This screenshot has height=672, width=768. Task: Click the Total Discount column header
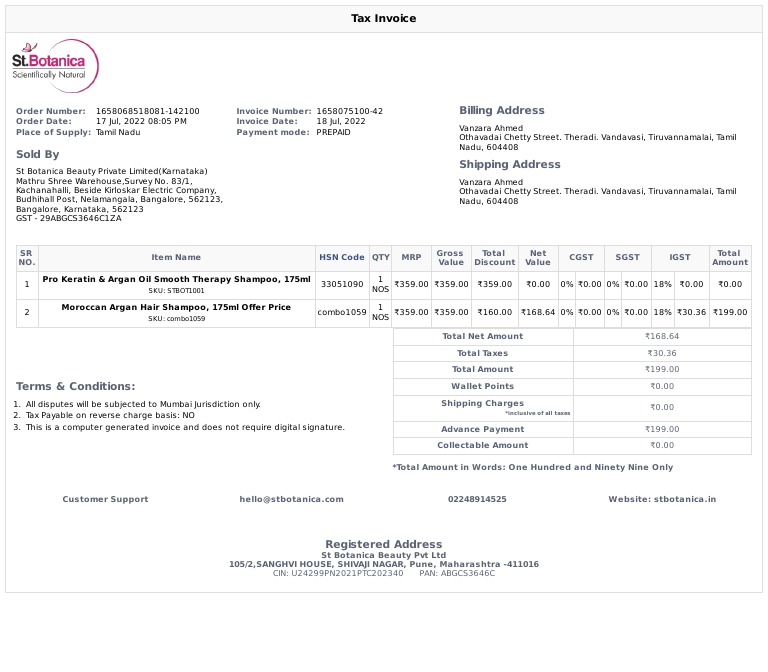coord(494,258)
